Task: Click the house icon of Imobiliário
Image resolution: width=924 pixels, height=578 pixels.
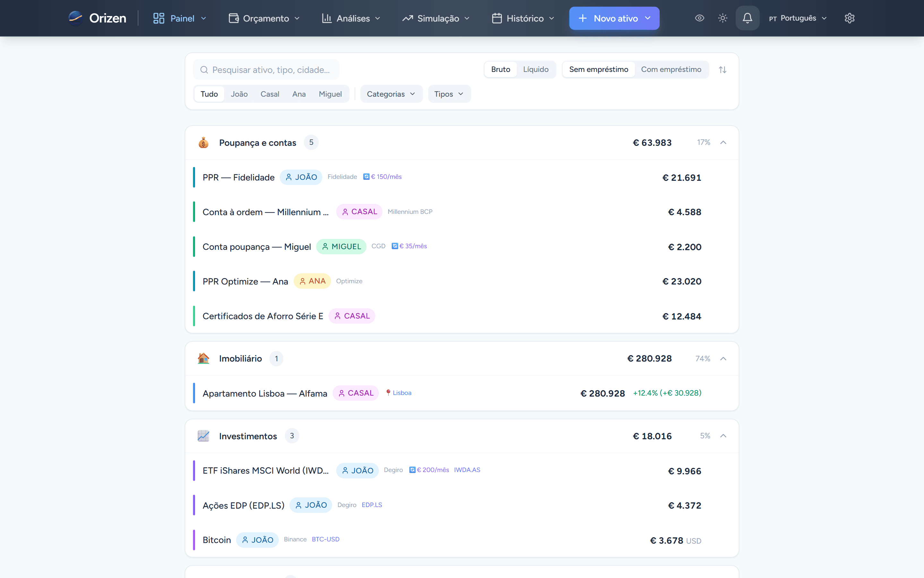Action: [x=203, y=359]
